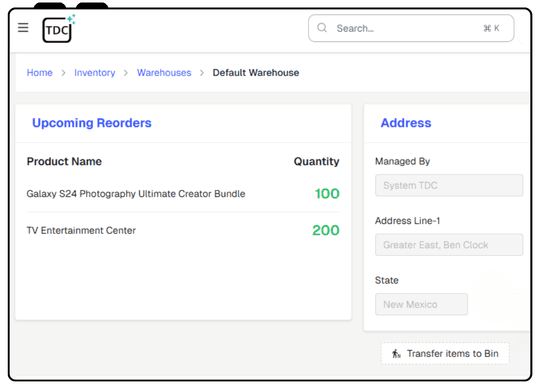Select Default Warehouse breadcrumb text
This screenshot has height=384, width=540.
[x=256, y=73]
